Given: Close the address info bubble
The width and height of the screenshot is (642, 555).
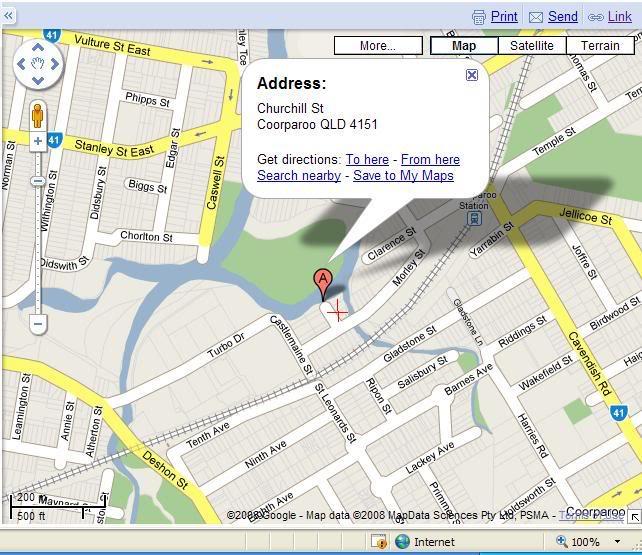Looking at the screenshot, I should coord(472,75).
